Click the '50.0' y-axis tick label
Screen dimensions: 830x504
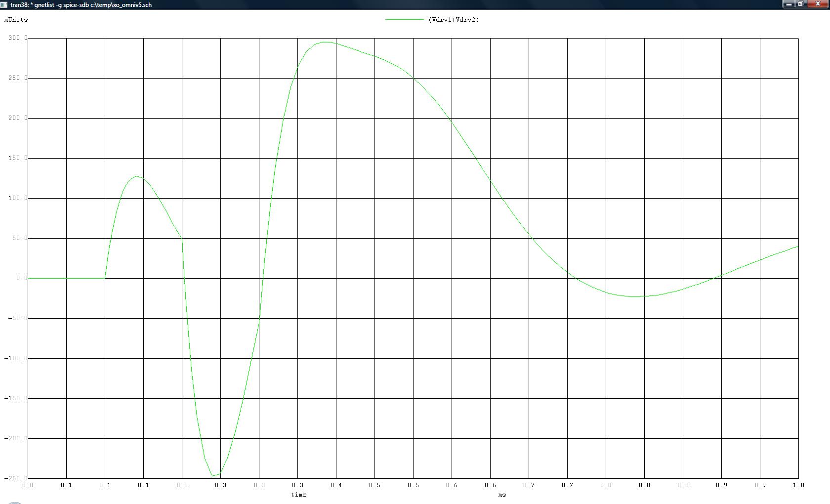coord(19,238)
